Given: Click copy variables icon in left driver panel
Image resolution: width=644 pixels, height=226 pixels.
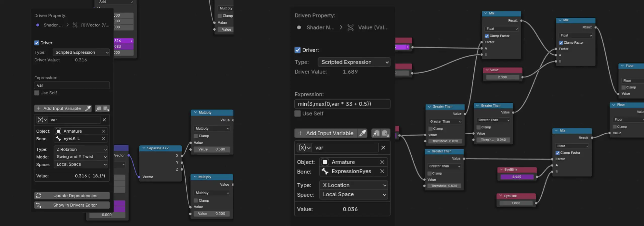Looking at the screenshot, I should tap(99, 108).
